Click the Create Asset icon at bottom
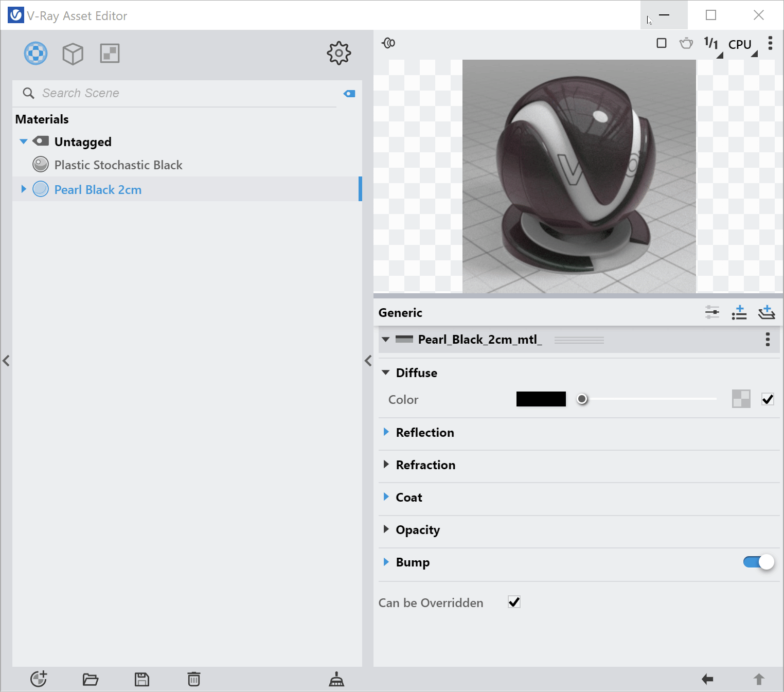This screenshot has width=784, height=692. pos(39,679)
